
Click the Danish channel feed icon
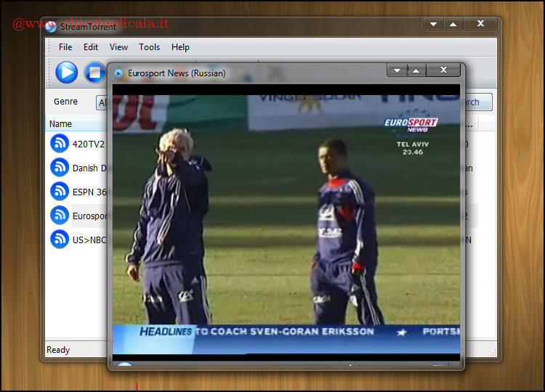[x=60, y=168]
